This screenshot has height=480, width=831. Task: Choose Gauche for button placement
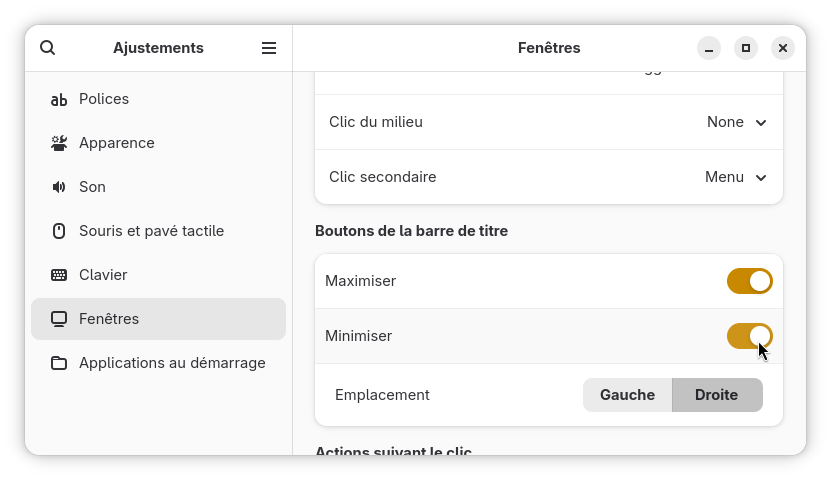click(627, 395)
